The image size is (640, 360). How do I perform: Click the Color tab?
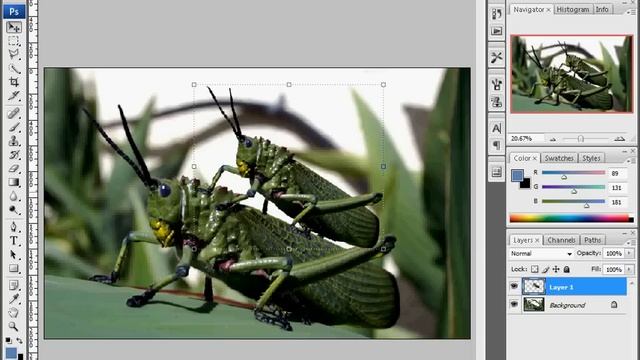pos(524,158)
